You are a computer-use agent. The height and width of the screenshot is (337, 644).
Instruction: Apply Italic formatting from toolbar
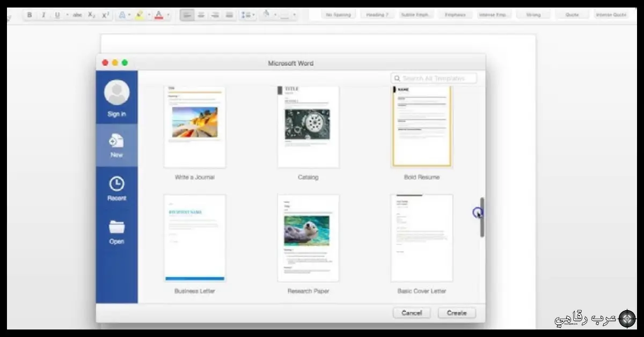pos(43,15)
